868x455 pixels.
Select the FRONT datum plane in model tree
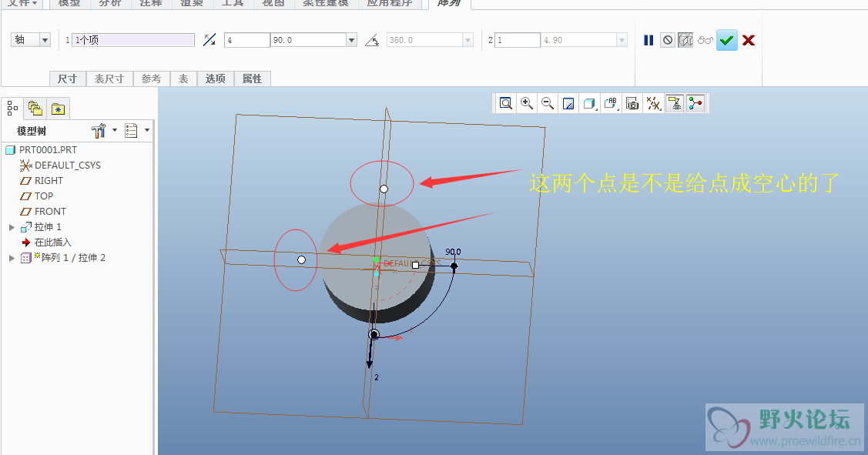point(50,212)
